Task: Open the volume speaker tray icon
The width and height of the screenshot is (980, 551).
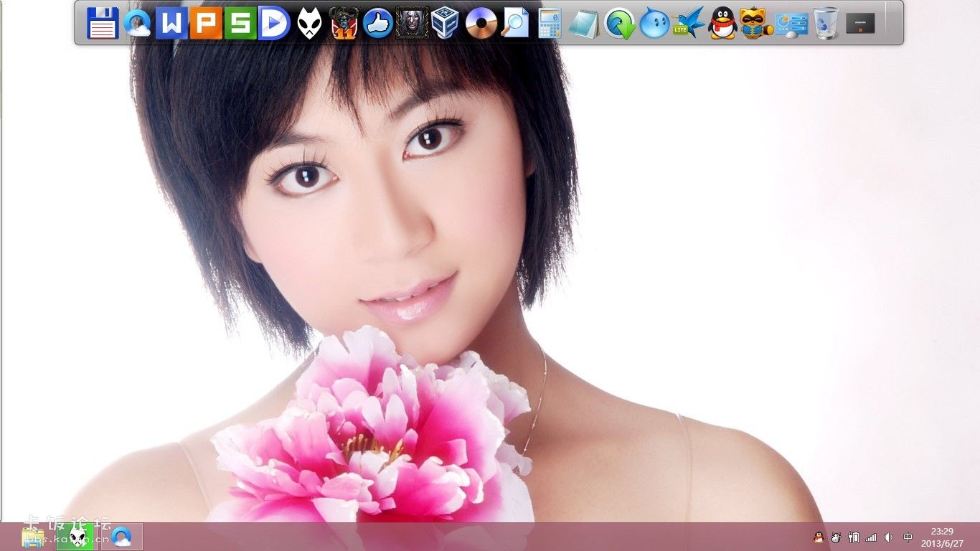Action: click(x=889, y=537)
